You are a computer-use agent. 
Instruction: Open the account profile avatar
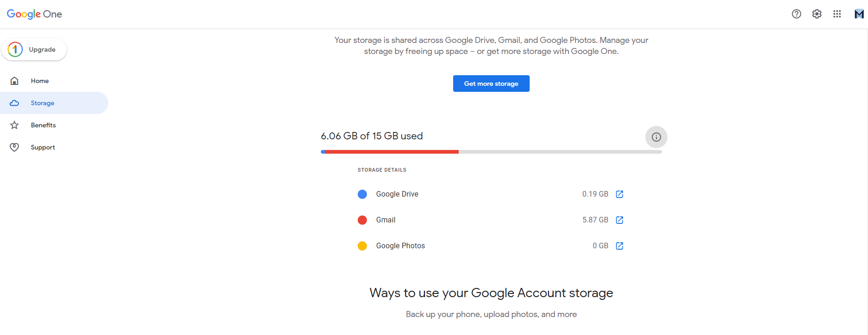click(859, 14)
